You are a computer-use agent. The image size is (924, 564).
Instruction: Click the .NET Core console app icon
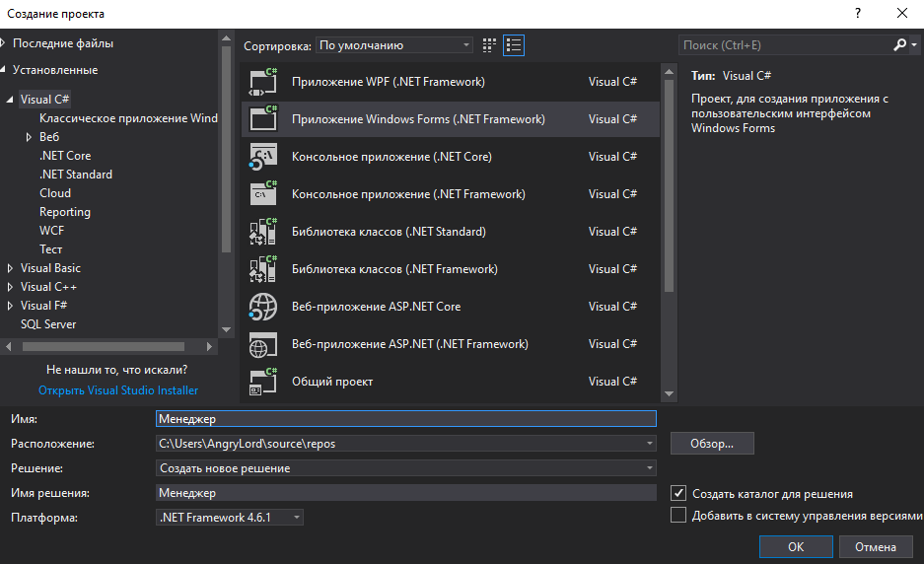pyautogui.click(x=263, y=157)
